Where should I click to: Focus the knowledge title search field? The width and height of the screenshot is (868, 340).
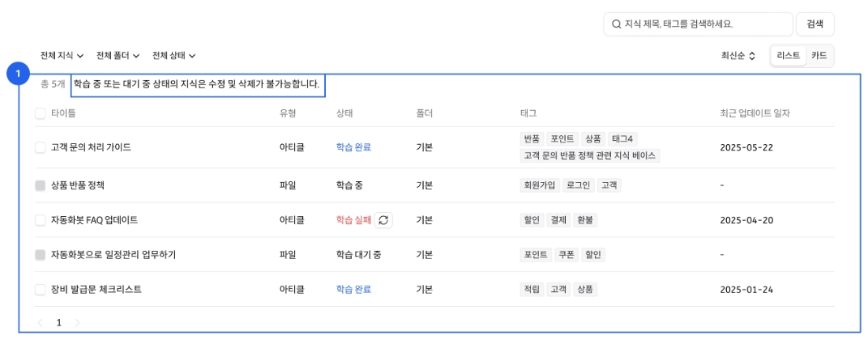click(x=698, y=24)
